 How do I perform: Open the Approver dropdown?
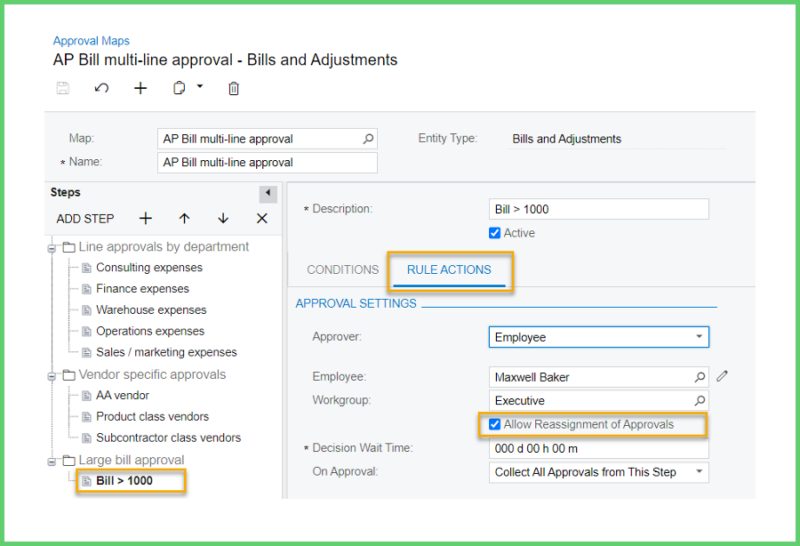pos(700,338)
